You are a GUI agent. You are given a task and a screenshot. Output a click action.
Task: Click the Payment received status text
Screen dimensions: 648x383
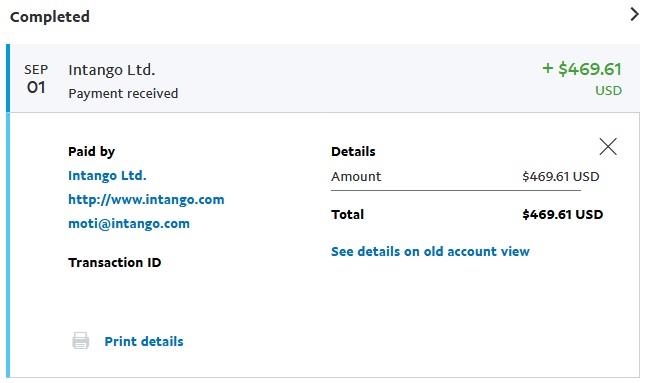(123, 94)
